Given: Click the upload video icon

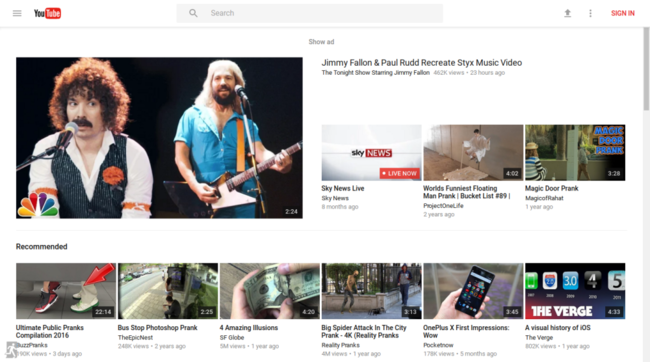Looking at the screenshot, I should pyautogui.click(x=568, y=13).
